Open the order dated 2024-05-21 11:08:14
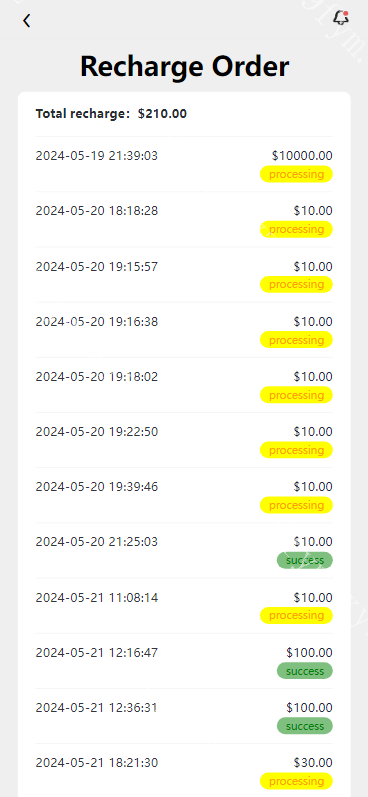Screen dimensions: 368x797 184,606
